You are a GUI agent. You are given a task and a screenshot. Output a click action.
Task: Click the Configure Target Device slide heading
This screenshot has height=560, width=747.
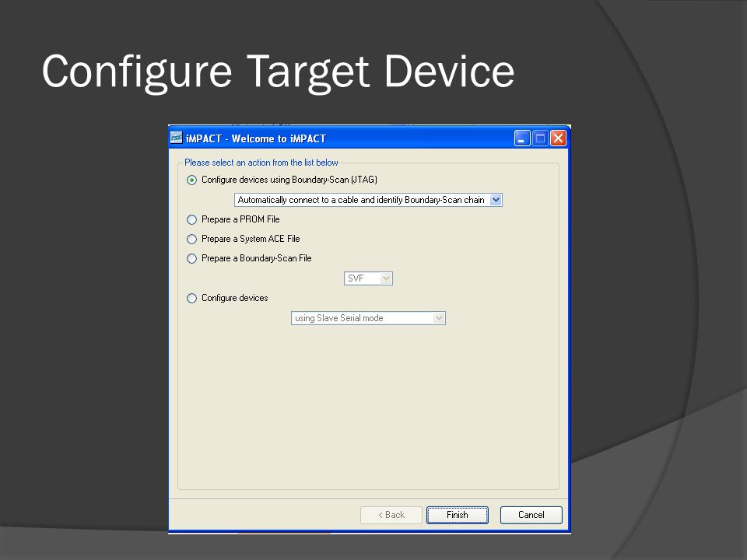279,72
